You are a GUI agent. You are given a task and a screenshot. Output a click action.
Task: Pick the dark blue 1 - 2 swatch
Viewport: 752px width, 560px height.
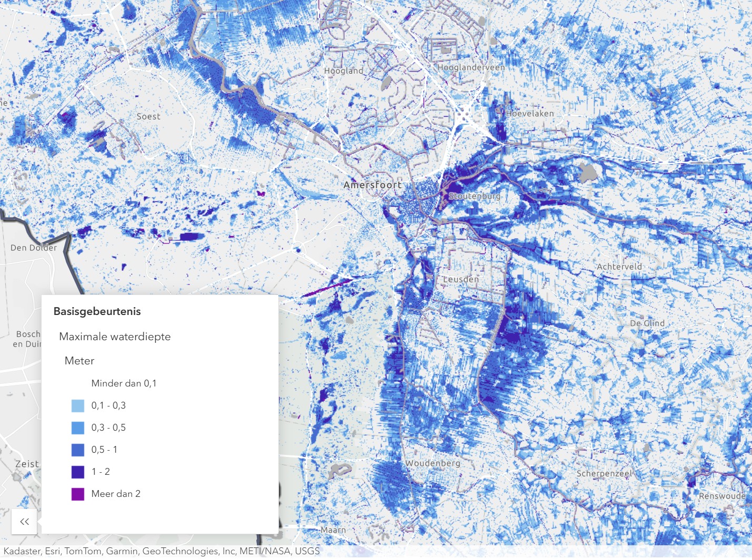pos(78,472)
